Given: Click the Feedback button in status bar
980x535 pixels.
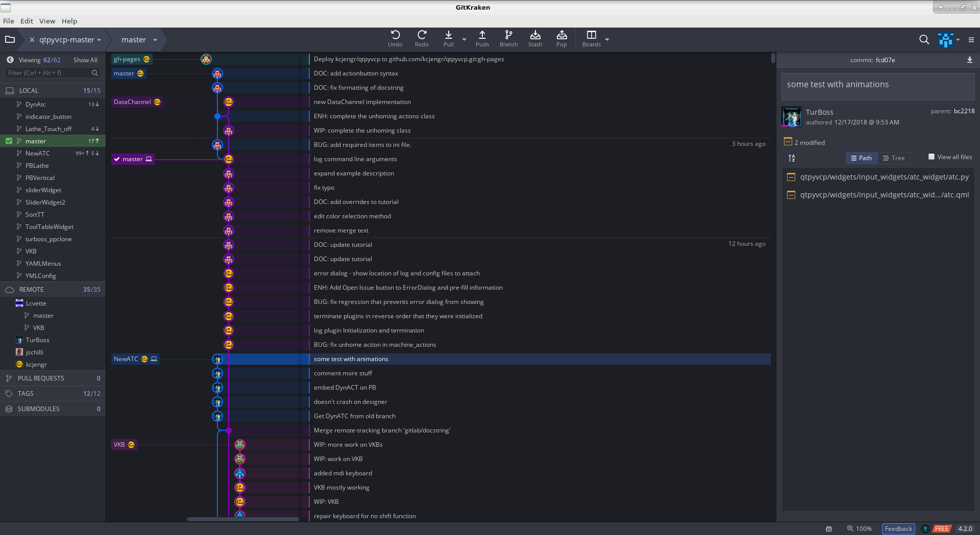Looking at the screenshot, I should point(898,529).
